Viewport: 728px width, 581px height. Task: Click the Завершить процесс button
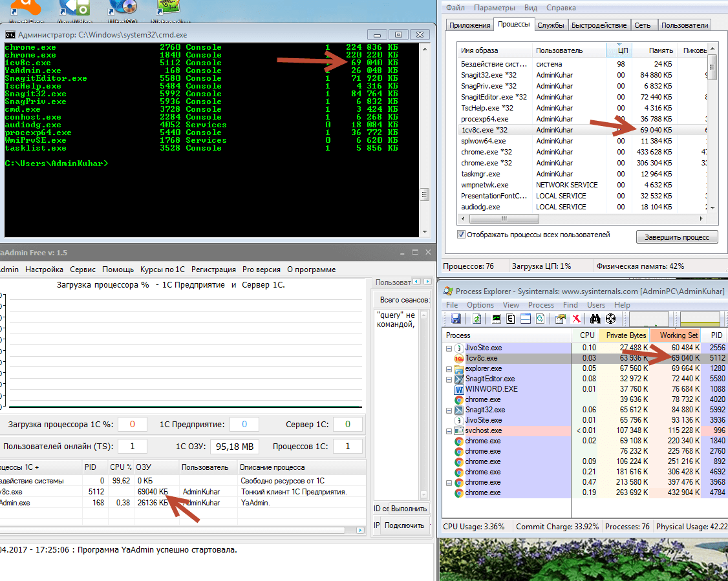(676, 237)
